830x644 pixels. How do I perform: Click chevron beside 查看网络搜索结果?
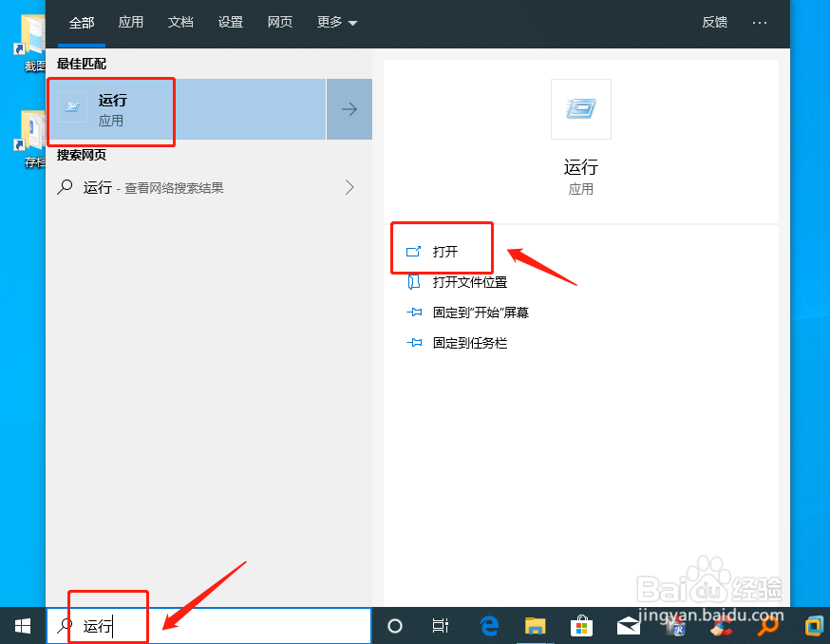point(349,187)
